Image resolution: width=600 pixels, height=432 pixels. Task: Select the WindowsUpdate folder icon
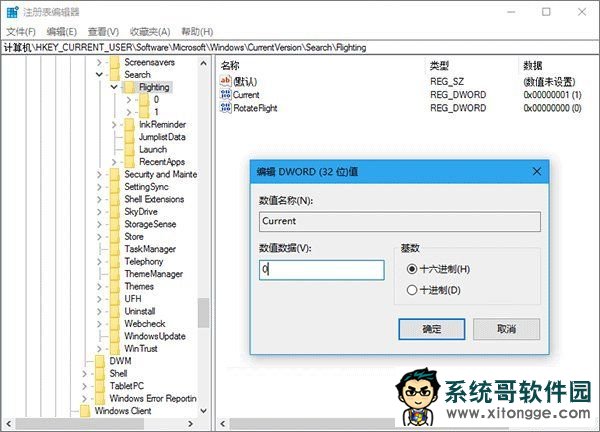pos(115,336)
